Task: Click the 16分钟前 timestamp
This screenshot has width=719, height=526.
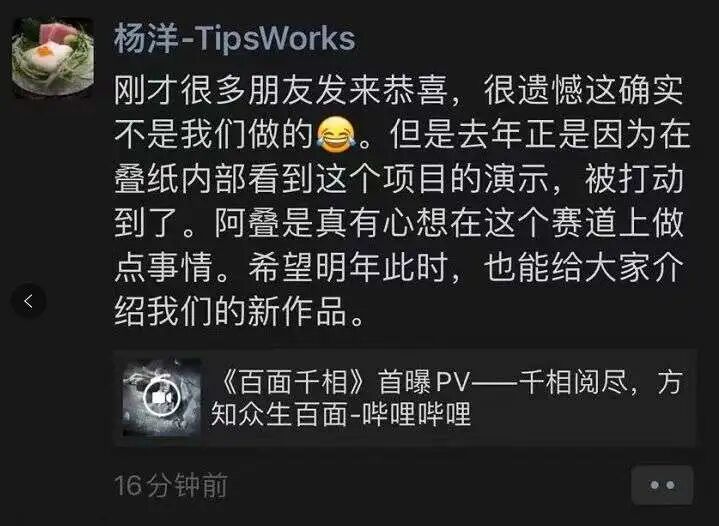Action: point(171,485)
